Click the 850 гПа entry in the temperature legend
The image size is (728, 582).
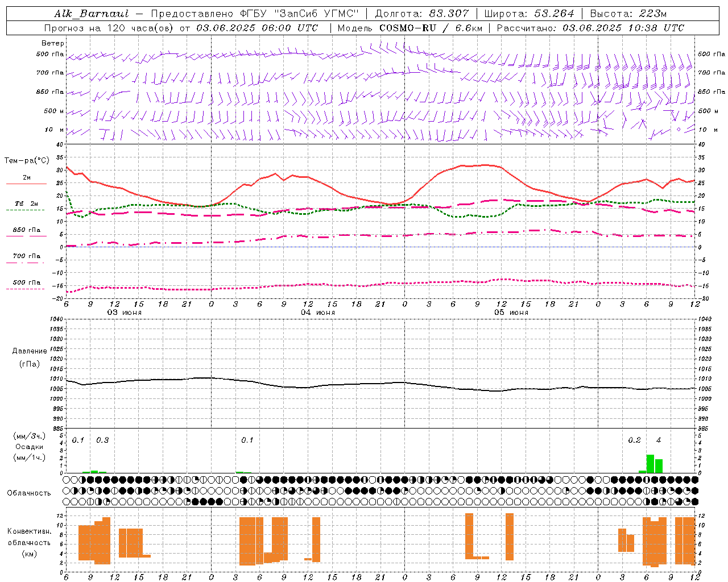(x=27, y=230)
